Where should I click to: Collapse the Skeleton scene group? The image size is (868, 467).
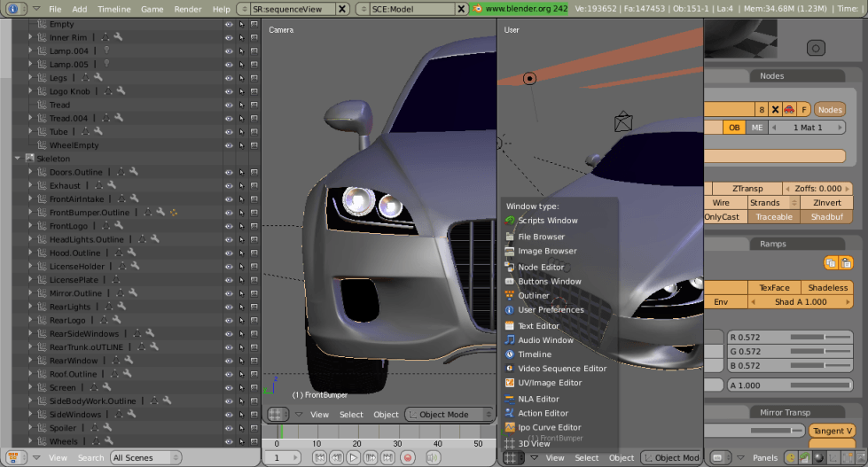pos(18,158)
